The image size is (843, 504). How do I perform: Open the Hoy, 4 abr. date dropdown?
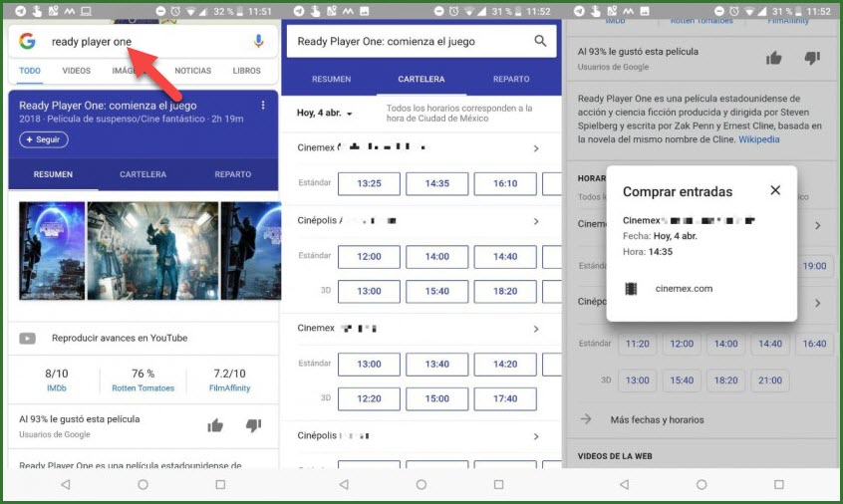coord(325,114)
